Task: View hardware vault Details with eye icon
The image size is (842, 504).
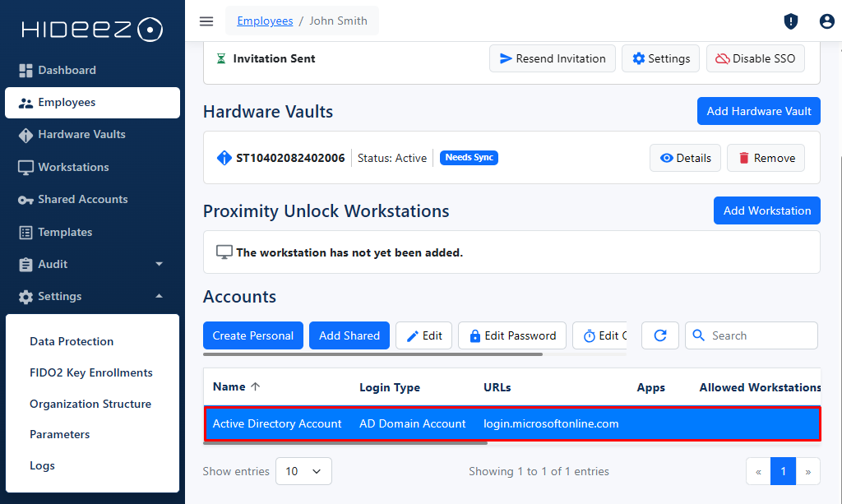Action: [x=685, y=158]
